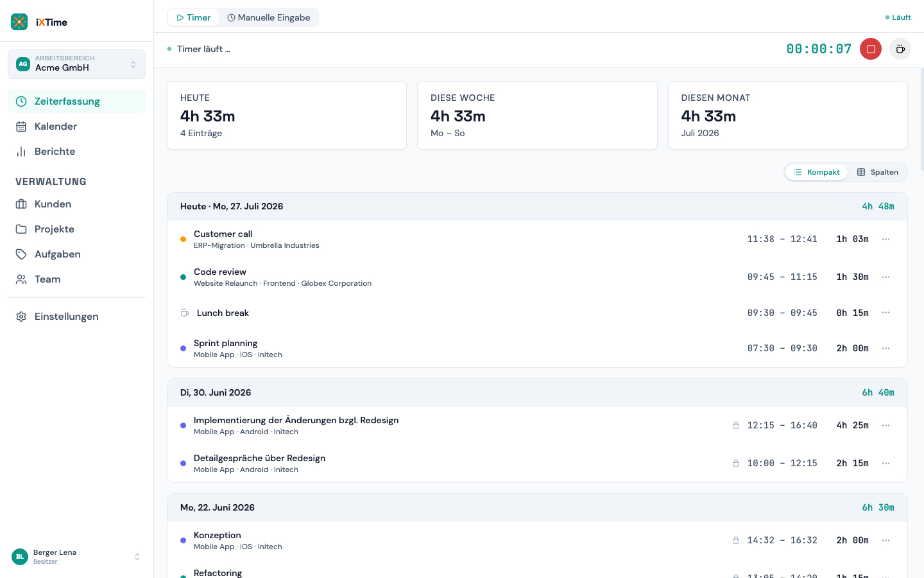Image resolution: width=924 pixels, height=578 pixels.
Task: Click the briefcase icon beside Kunden
Action: point(21,204)
